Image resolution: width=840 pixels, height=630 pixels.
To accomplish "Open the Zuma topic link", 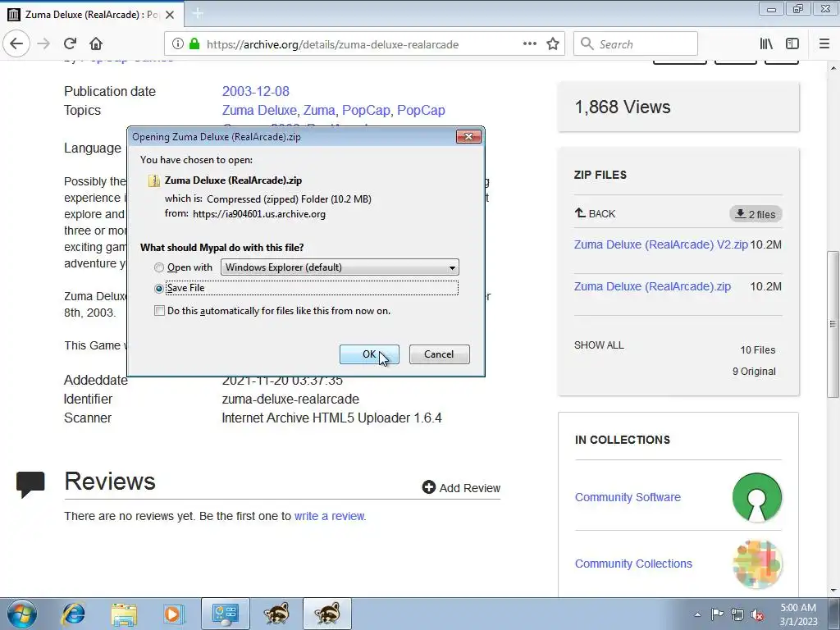I will (319, 111).
